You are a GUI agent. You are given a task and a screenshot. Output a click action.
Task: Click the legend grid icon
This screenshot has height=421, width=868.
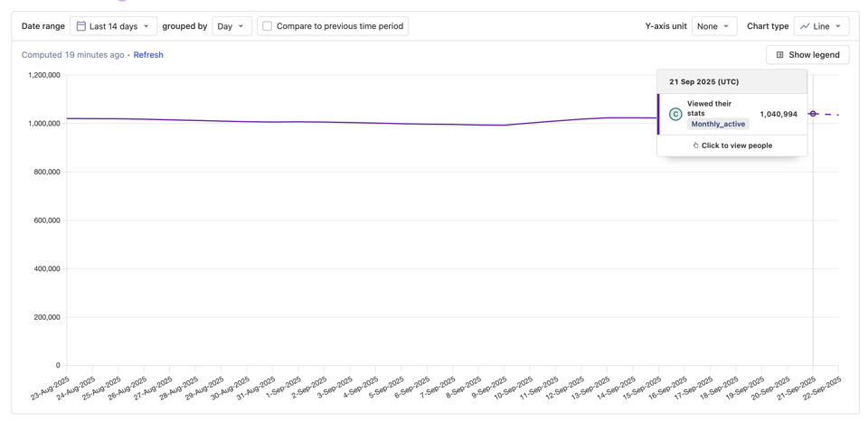pos(780,55)
